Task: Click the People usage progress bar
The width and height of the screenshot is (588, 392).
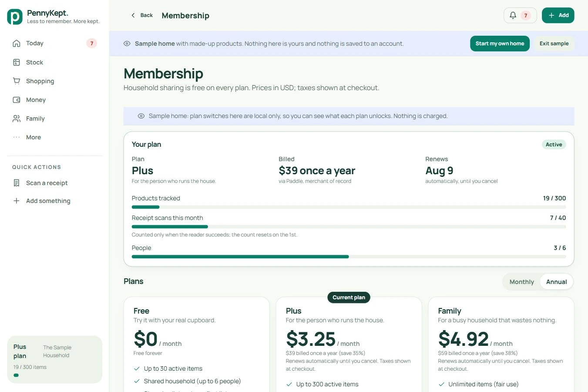Action: click(x=349, y=257)
